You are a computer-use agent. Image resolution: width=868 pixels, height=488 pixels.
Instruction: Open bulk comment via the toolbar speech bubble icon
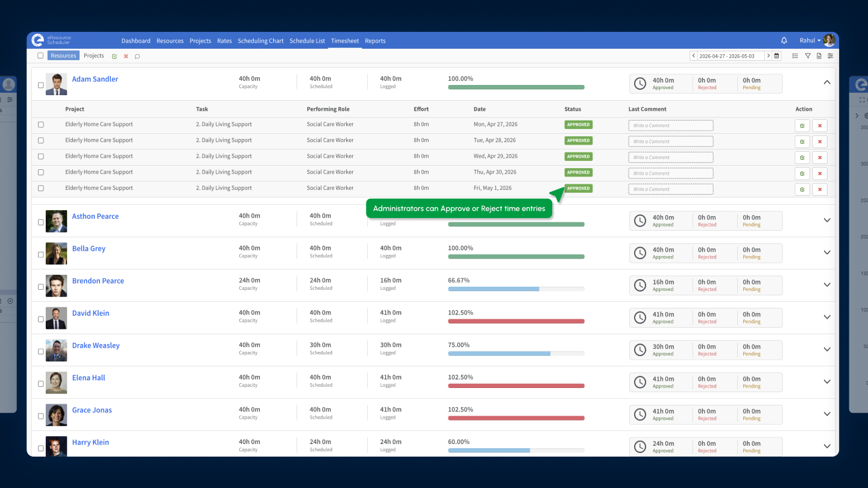coord(137,56)
